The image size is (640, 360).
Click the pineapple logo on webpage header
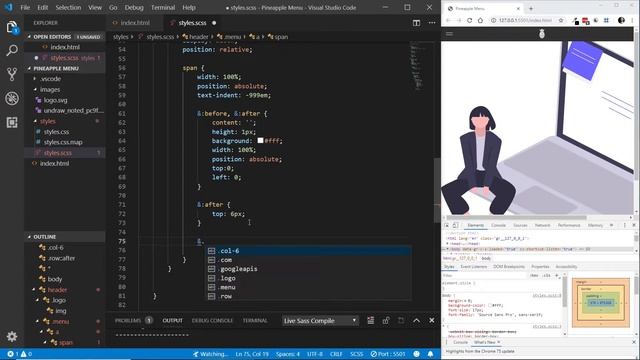(x=542, y=33)
